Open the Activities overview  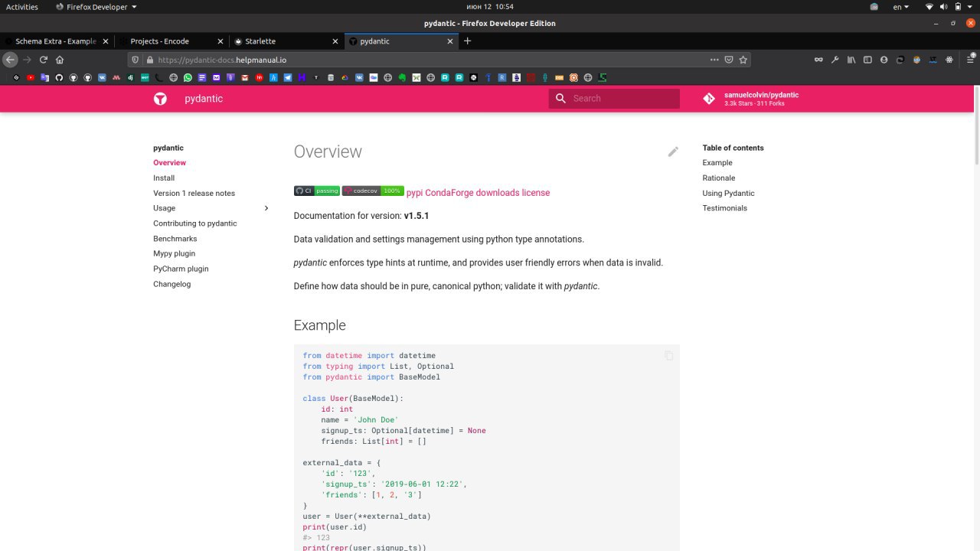(x=22, y=7)
